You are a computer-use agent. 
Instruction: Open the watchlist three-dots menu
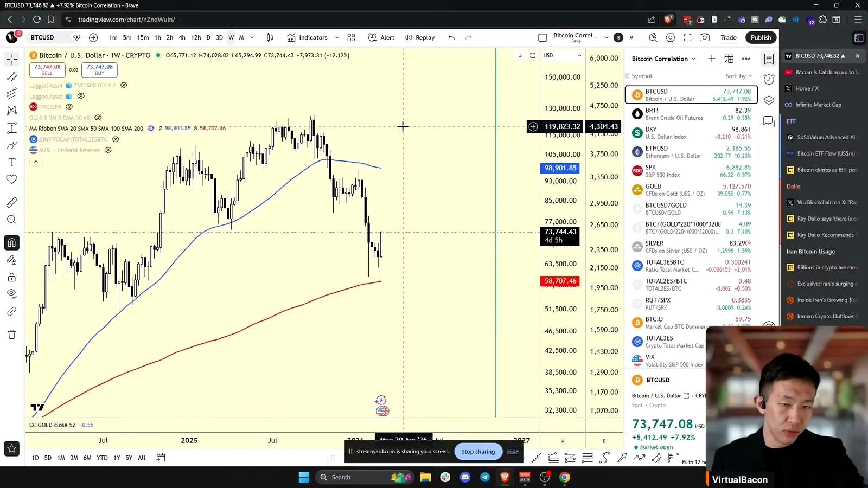click(x=746, y=59)
